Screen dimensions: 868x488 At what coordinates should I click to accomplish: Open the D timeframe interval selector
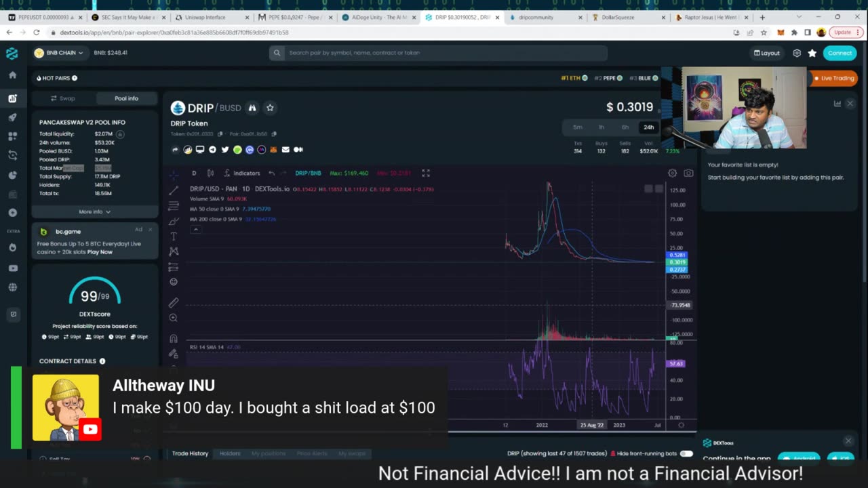(x=194, y=174)
